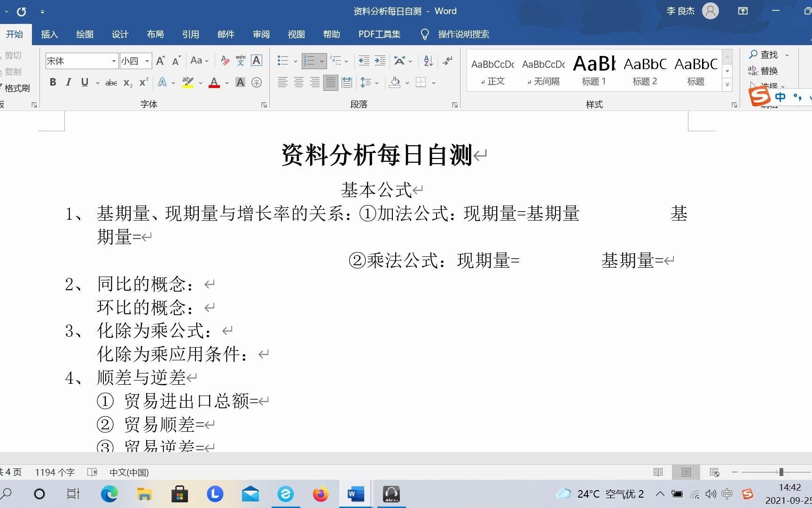Apply the 标题 2 style
Image resolution: width=812 pixels, height=508 pixels.
coord(645,71)
